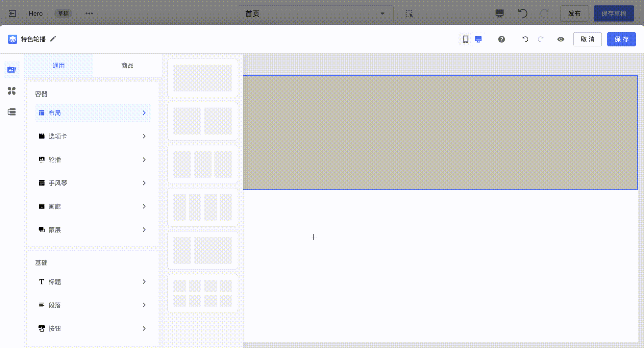Switch to the 商品 tab
644x348 pixels.
pyautogui.click(x=127, y=65)
